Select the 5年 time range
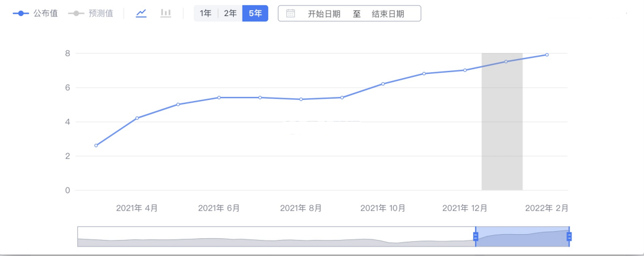Screen dimensions: 644x256 click(x=255, y=13)
